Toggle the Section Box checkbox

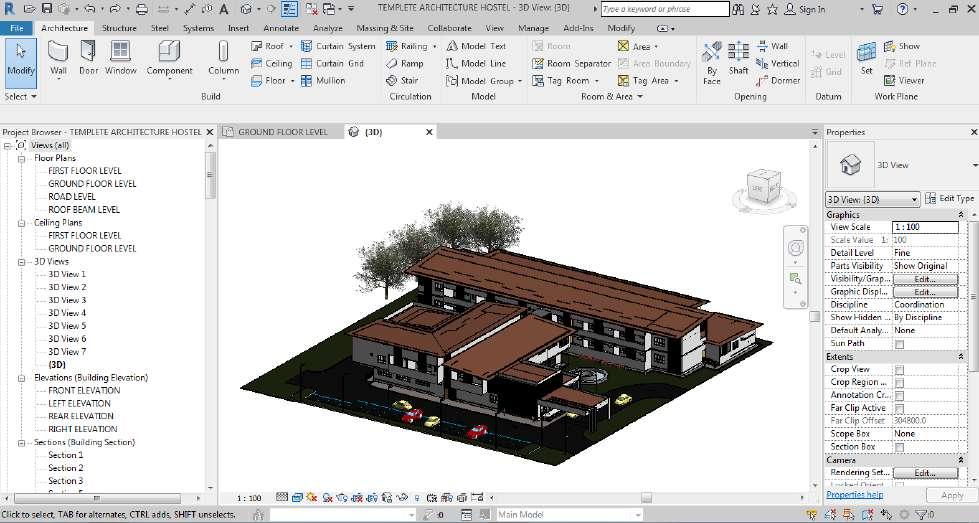(x=899, y=447)
